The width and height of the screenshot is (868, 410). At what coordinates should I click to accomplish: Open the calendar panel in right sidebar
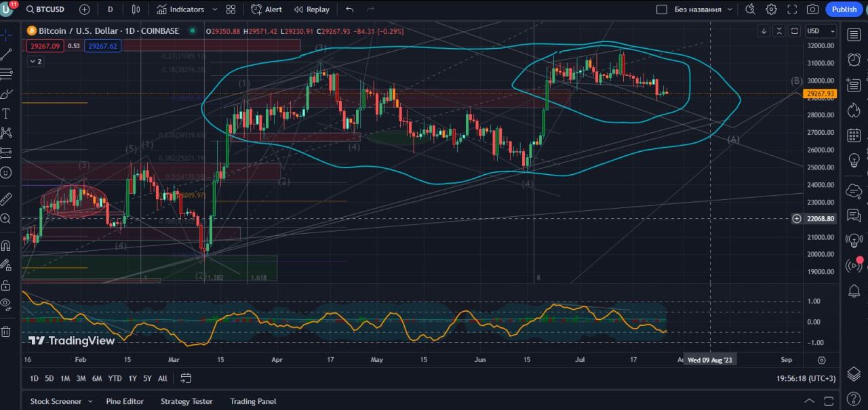(854, 135)
